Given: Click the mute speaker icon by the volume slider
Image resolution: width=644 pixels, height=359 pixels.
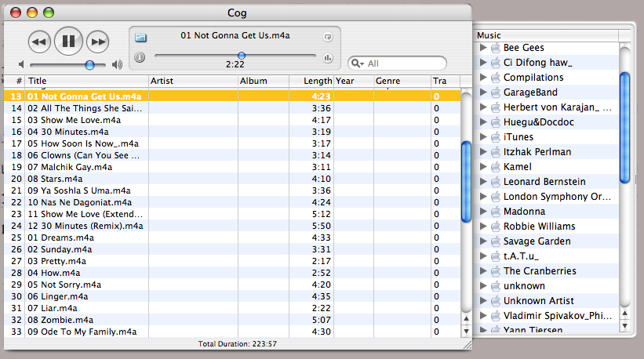Looking at the screenshot, I should point(21,64).
